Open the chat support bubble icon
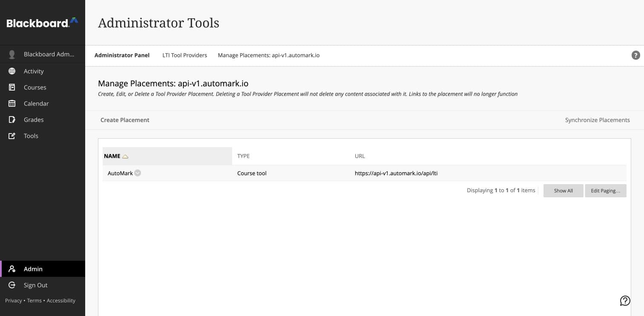This screenshot has width=644, height=316. [x=625, y=301]
